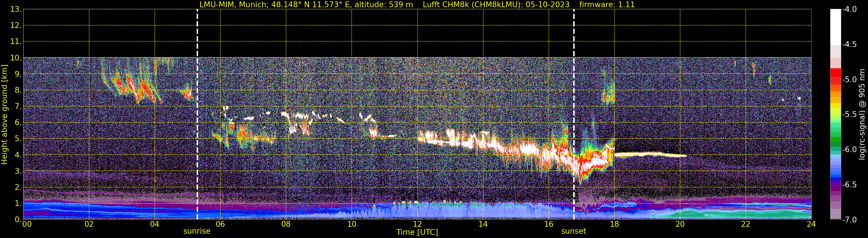Click the 'sunrise' label below the time axis
Image resolution: width=868 pixels, height=238 pixels.
coord(197,231)
